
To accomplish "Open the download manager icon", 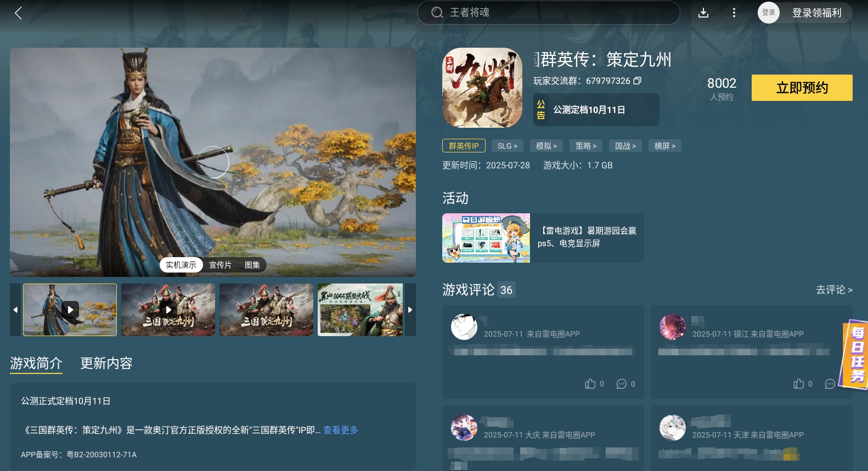I will [703, 13].
